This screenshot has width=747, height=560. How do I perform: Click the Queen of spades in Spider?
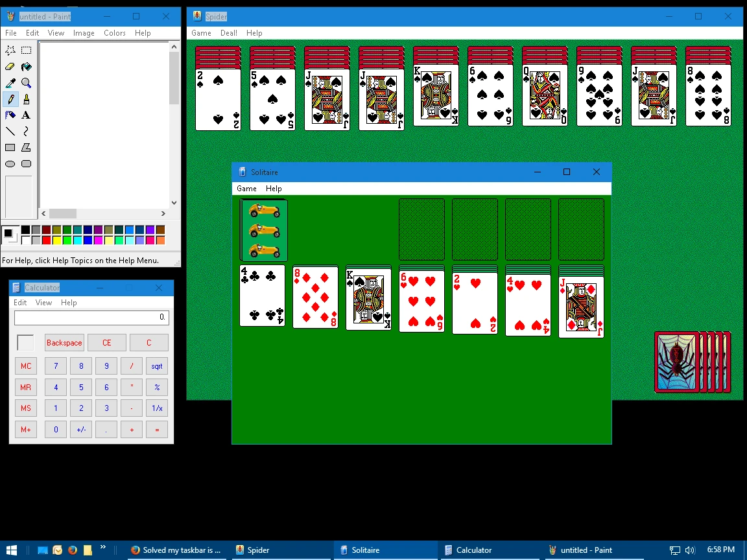(545, 95)
